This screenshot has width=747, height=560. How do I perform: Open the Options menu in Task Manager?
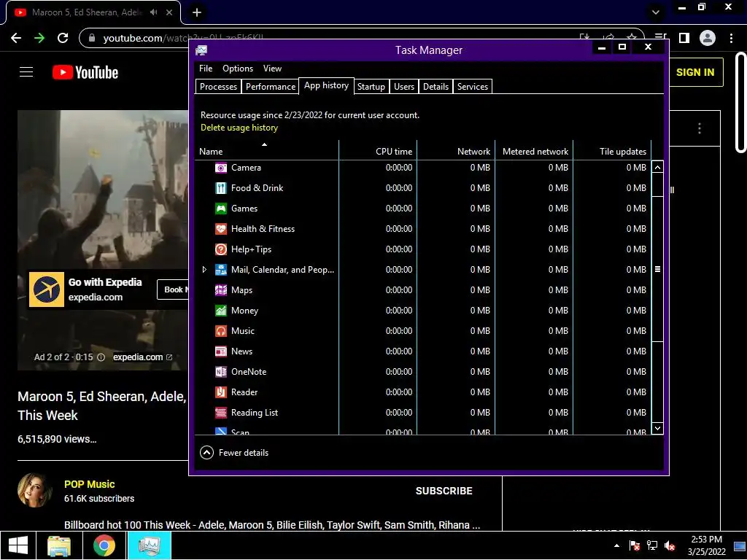click(238, 69)
